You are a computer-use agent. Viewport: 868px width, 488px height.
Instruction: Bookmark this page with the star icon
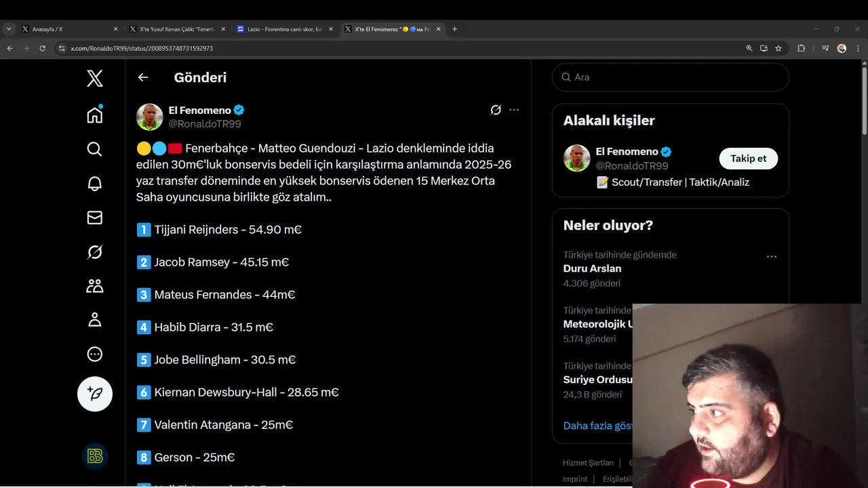click(778, 48)
